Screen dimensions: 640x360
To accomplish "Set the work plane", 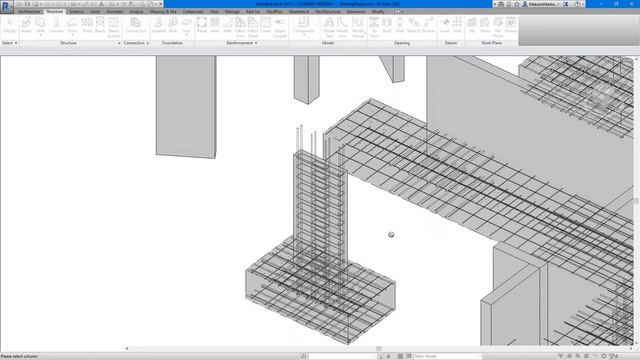I will coord(471,25).
